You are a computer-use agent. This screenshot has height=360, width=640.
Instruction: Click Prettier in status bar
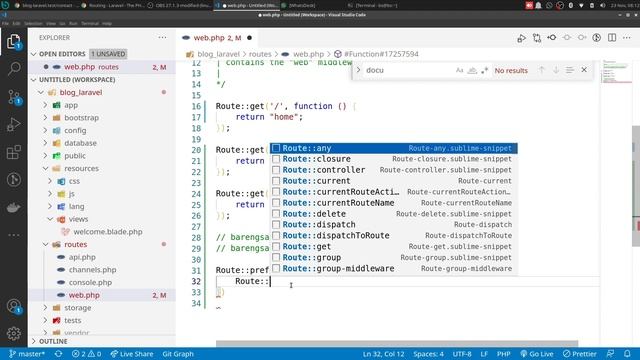580,354
